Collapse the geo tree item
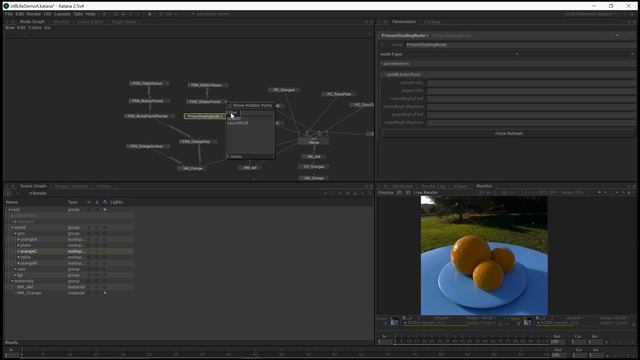Viewport: 640px width, 360px height. 15,233
